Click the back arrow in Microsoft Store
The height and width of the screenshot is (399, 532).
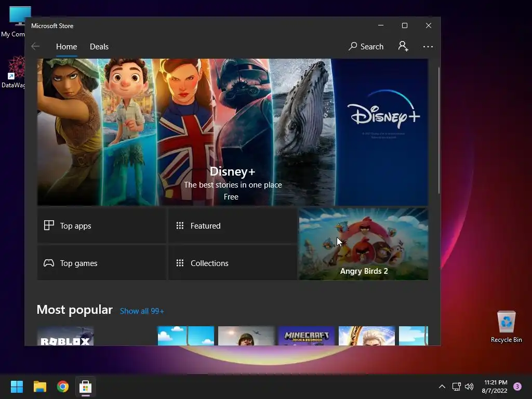[x=35, y=46]
